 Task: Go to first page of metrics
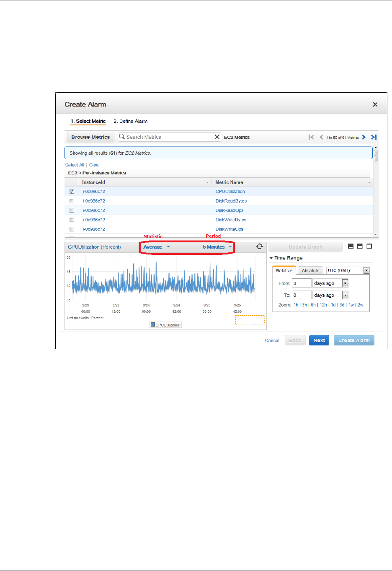pos(311,137)
